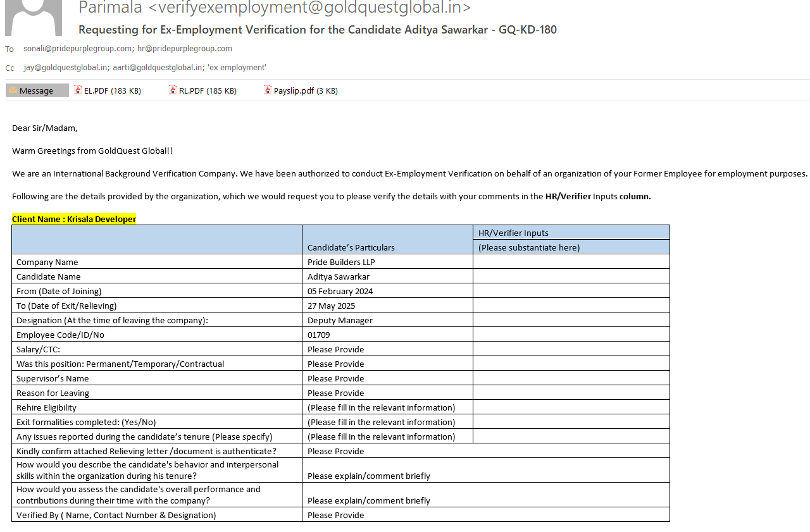Click the HR input cell for Salary/CTC
This screenshot has width=810, height=532.
click(x=571, y=349)
